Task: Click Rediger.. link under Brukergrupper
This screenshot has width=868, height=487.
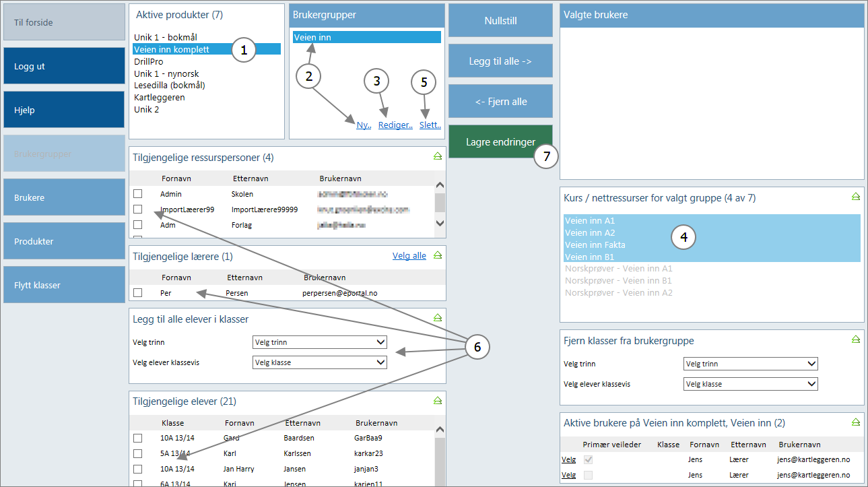Action: click(x=395, y=125)
